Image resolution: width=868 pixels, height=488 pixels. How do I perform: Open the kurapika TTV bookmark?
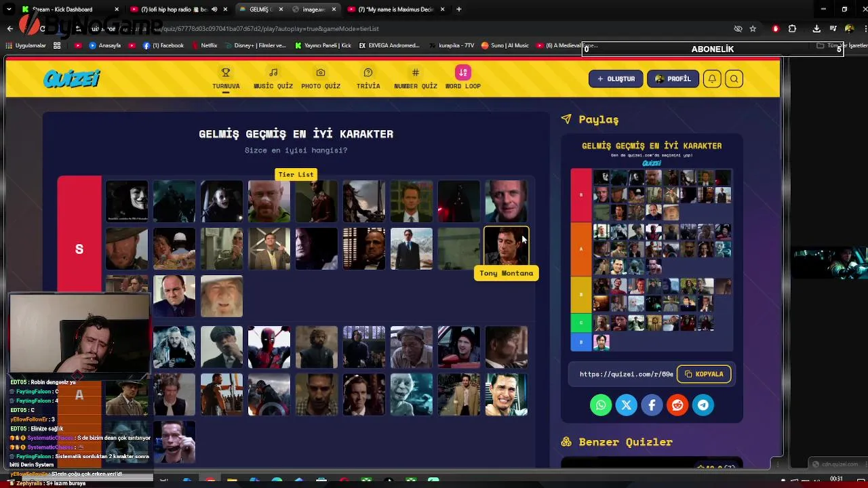click(x=452, y=45)
